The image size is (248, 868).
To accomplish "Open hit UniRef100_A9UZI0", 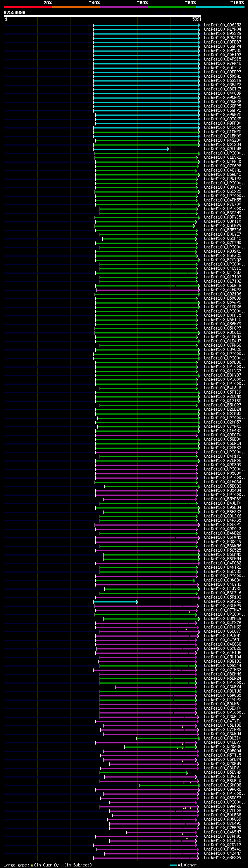I will 222,738.
